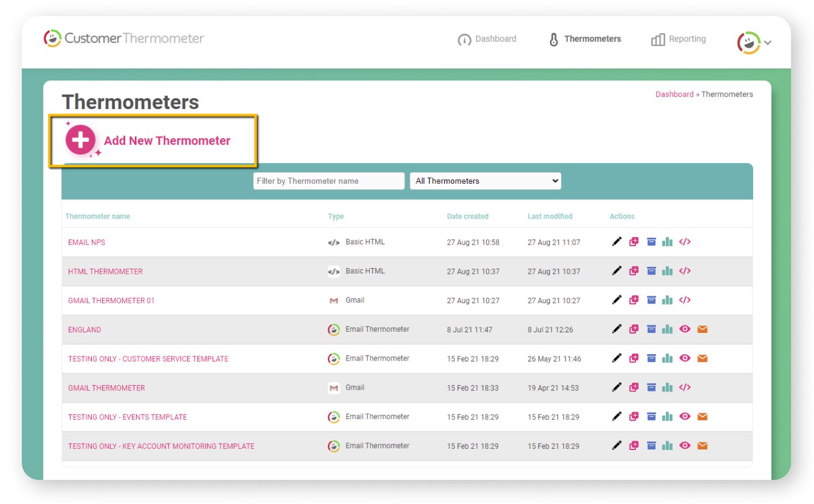814x504 pixels.
Task: Open the Reporting nav item
Action: 679,39
